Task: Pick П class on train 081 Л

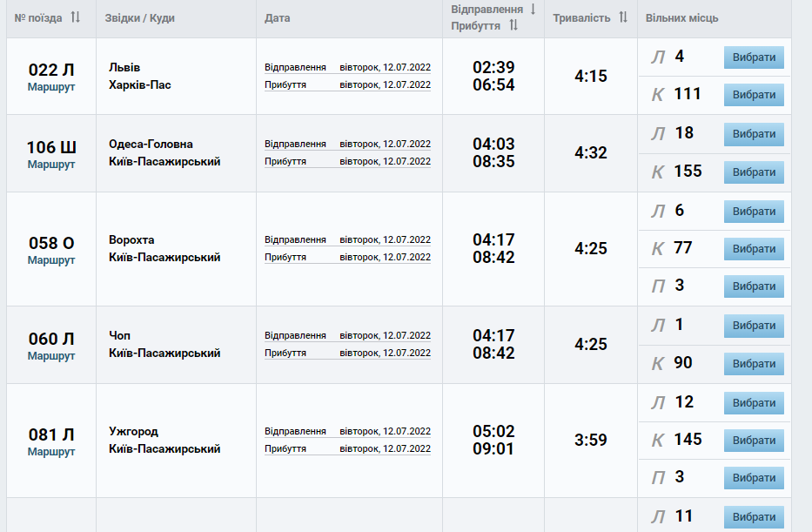Action: pyautogui.click(x=754, y=478)
